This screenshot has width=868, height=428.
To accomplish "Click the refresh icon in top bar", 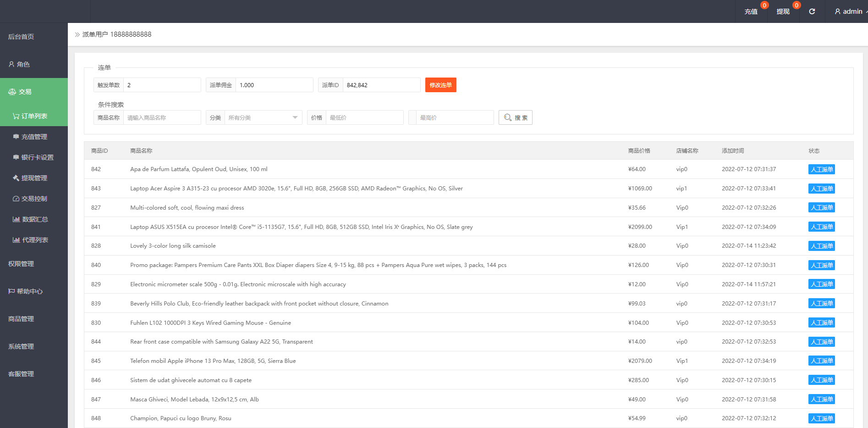I will coord(812,11).
